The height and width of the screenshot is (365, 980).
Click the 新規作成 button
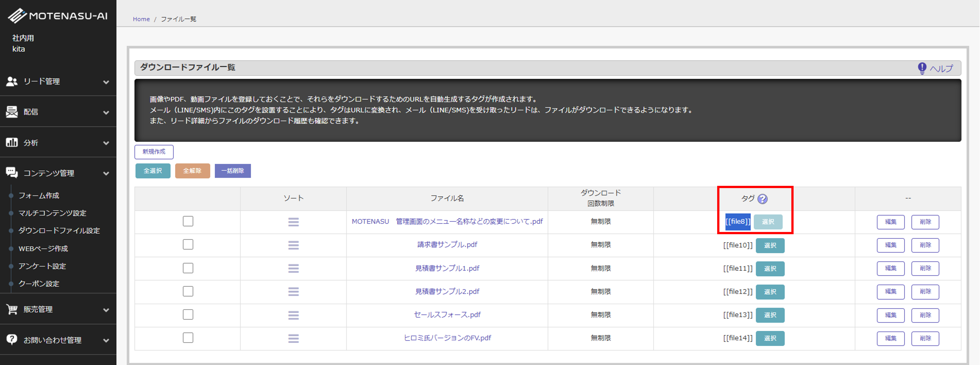(x=154, y=152)
